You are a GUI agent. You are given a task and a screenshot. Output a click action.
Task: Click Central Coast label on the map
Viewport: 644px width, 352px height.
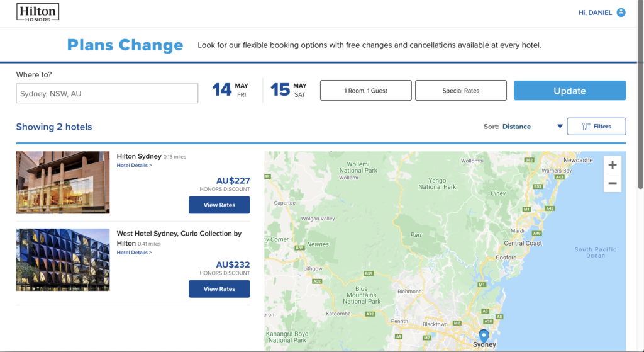pyautogui.click(x=523, y=243)
